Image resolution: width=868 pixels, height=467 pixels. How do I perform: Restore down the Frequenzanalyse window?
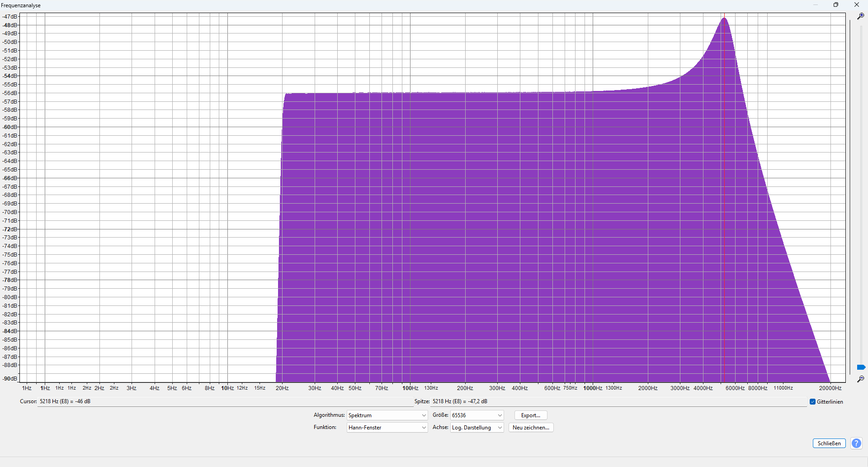click(x=836, y=5)
